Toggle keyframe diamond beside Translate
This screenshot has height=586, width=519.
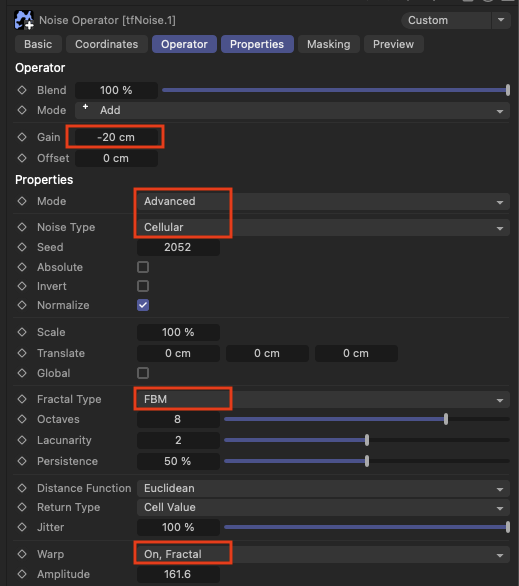tap(22, 353)
